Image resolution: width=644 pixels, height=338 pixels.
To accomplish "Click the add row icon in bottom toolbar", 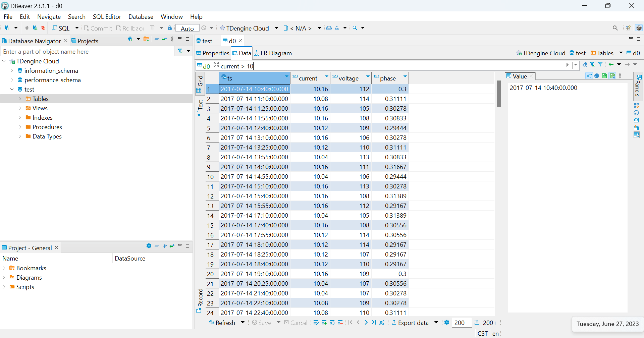I will (324, 323).
